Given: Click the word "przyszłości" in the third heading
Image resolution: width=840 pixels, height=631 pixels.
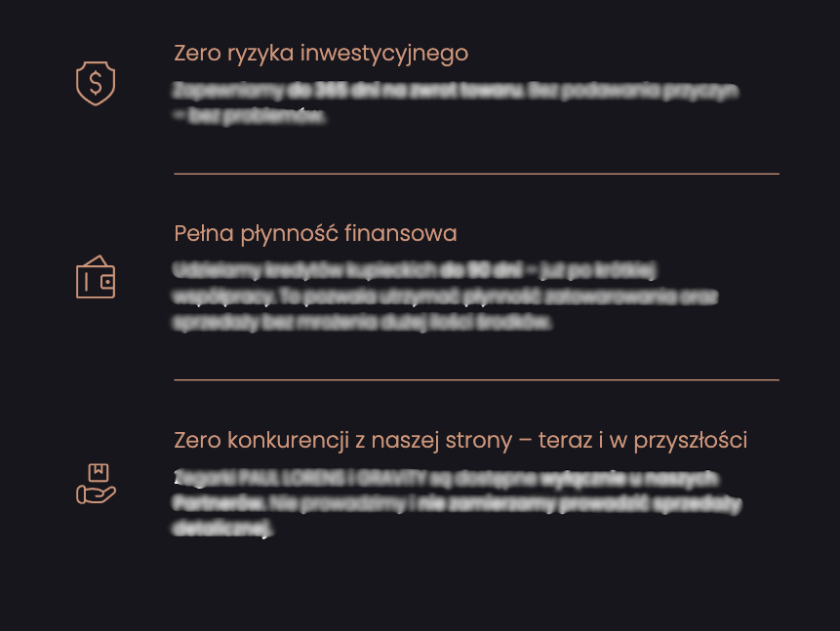Looking at the screenshot, I should (691, 441).
